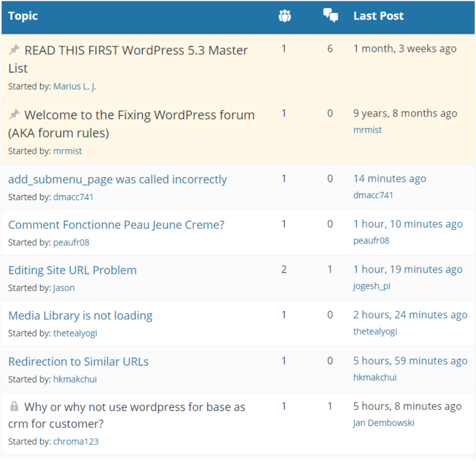Visit chroma123 author profile
Image resolution: width=476 pixels, height=461 pixels.
pyautogui.click(x=76, y=441)
